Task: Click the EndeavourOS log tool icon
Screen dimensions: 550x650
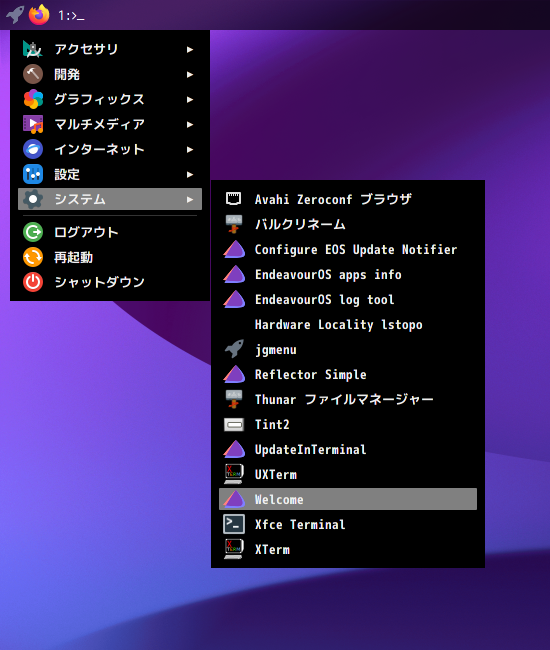Action: click(234, 299)
